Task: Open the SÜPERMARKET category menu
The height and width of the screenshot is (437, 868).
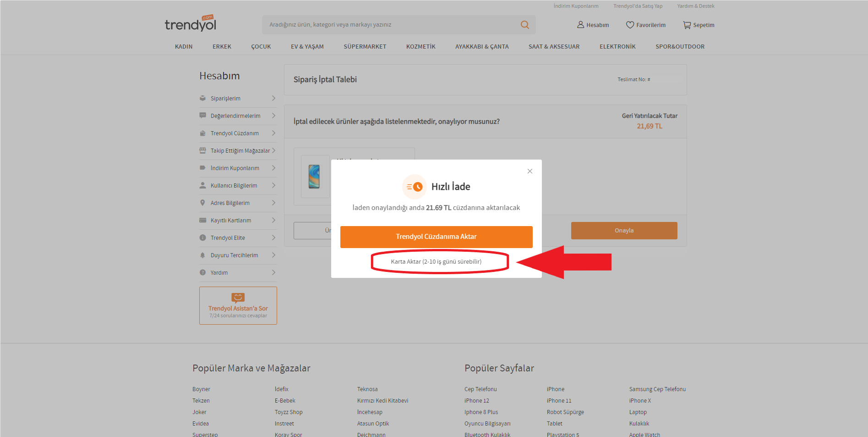Action: 365,47
